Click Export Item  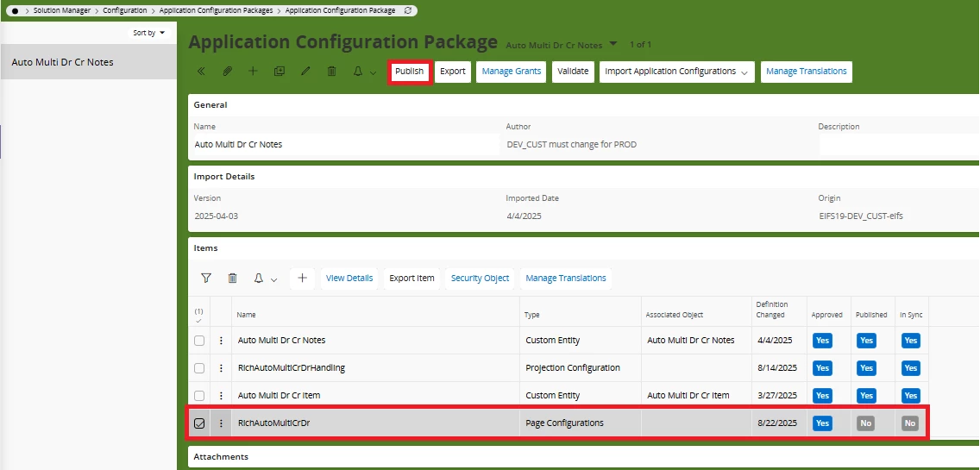click(x=411, y=279)
